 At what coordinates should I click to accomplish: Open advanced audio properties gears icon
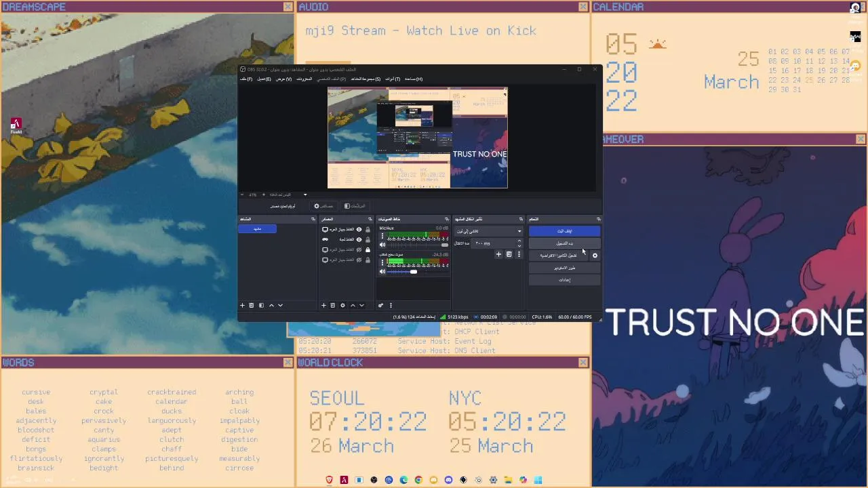pyautogui.click(x=381, y=305)
